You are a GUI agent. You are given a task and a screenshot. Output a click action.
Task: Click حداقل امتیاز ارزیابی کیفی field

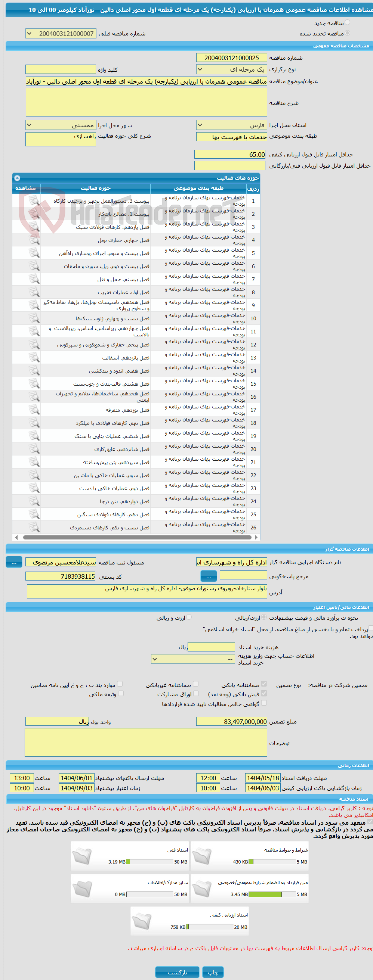click(230, 154)
